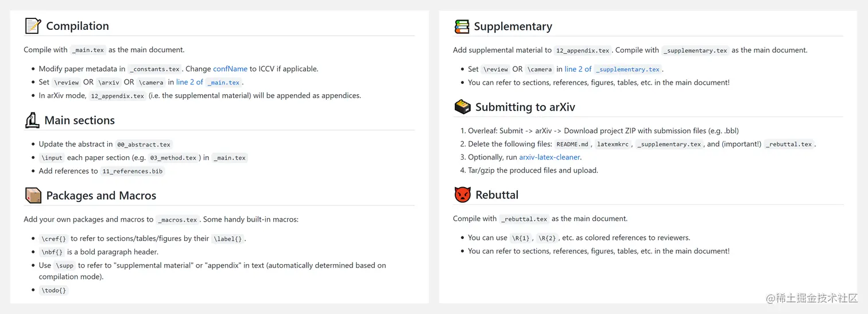Click the package emoji beside Packages and Macros
Image resolution: width=868 pixels, height=314 pixels.
tap(33, 196)
